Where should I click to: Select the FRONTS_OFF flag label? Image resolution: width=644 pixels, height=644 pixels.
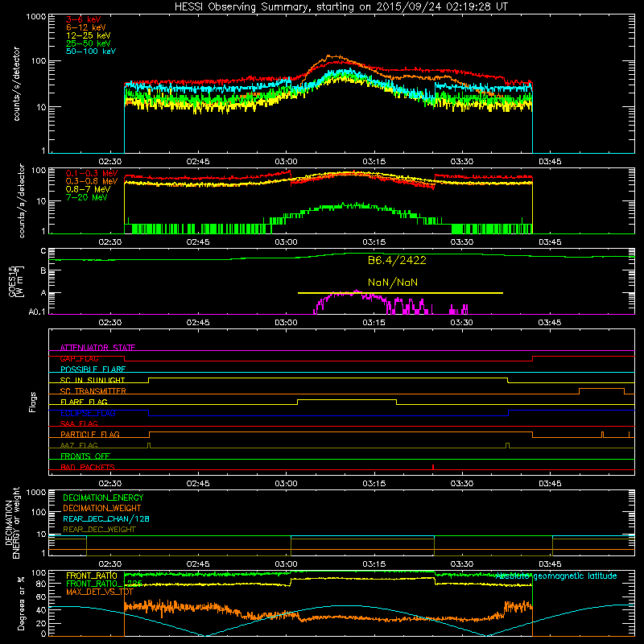pos(85,456)
